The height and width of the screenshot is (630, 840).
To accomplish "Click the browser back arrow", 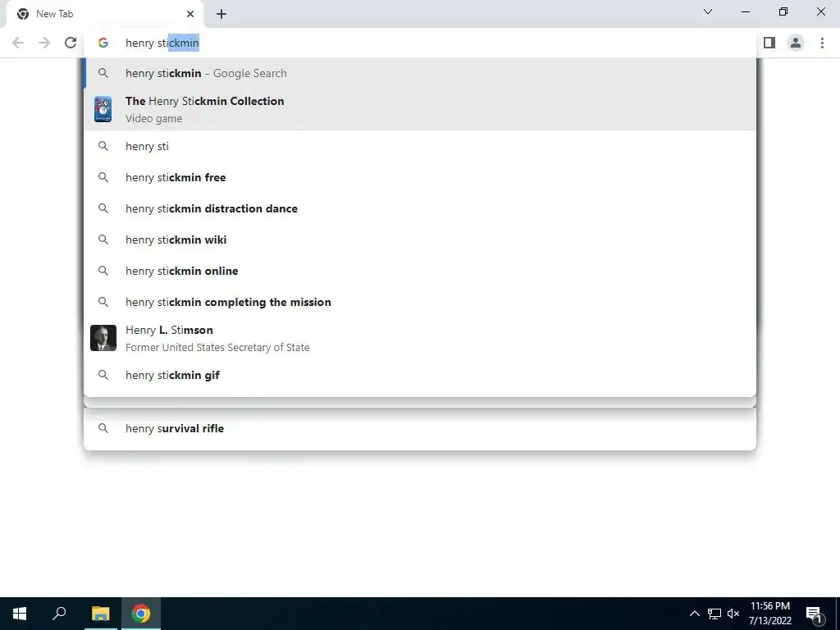I will tap(18, 43).
